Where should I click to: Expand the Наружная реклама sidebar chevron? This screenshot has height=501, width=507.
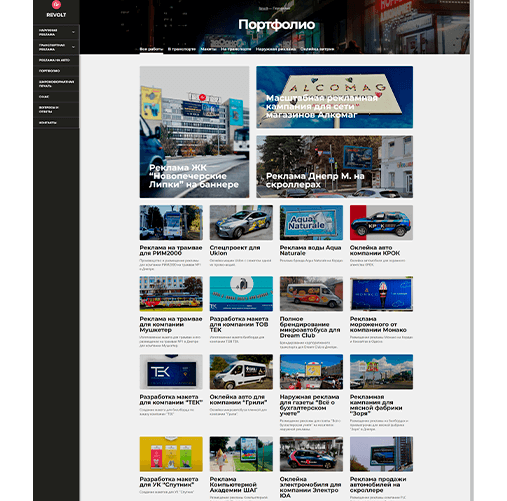click(x=73, y=32)
